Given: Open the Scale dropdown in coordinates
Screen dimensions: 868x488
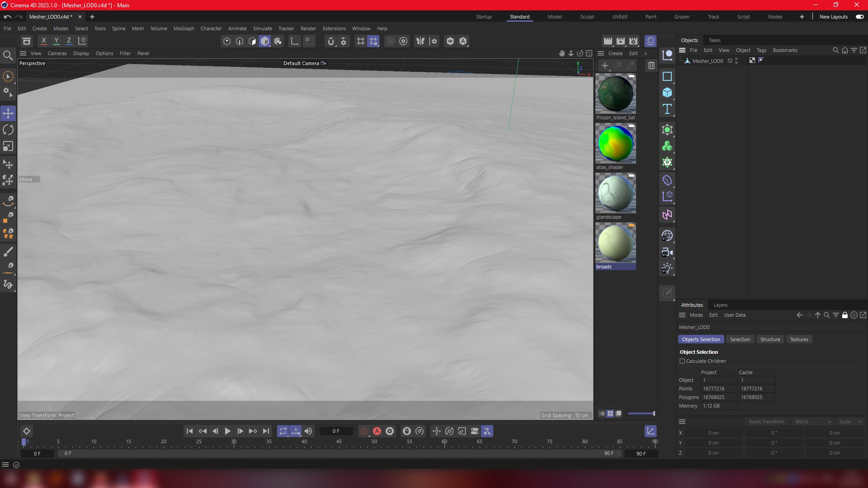Looking at the screenshot, I should point(851,422).
